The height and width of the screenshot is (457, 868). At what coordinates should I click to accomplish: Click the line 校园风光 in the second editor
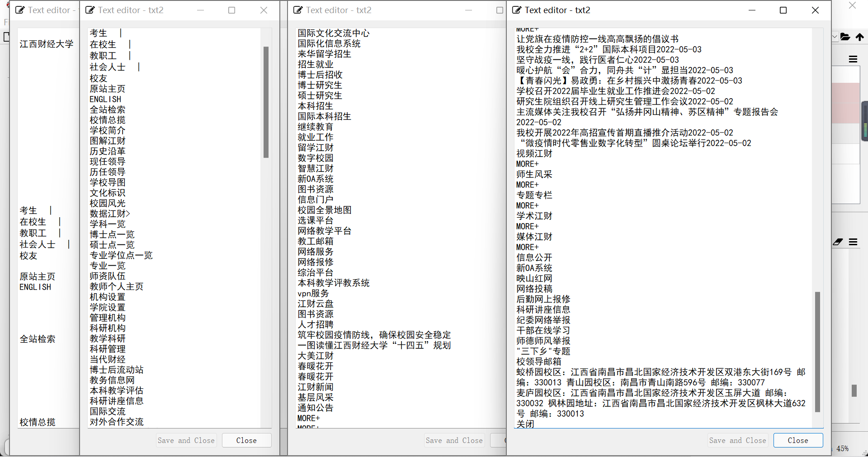108,203
